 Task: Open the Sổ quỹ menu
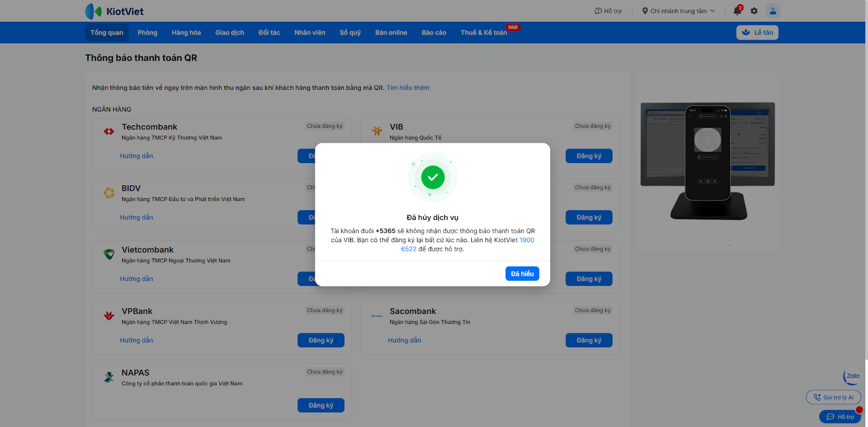click(x=350, y=33)
